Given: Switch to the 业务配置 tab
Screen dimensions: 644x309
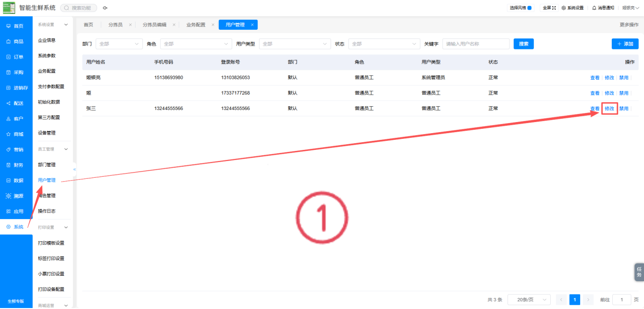Looking at the screenshot, I should tap(196, 25).
